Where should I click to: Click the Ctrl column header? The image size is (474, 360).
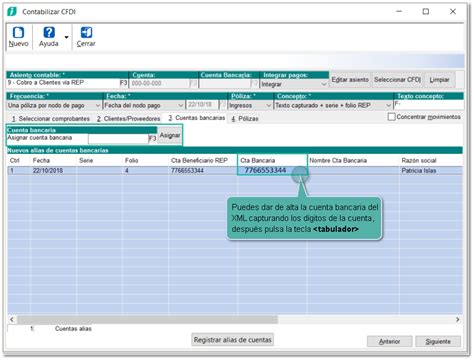click(x=19, y=160)
